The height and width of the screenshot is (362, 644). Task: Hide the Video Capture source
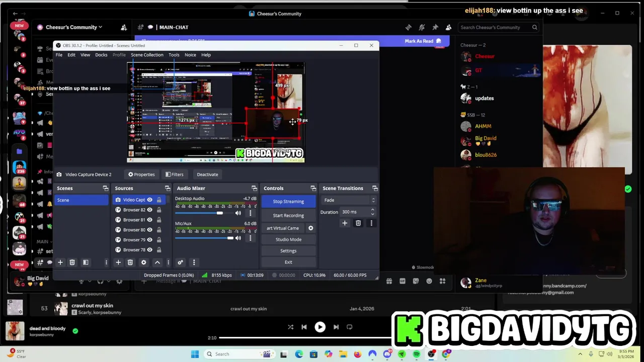[149, 200]
